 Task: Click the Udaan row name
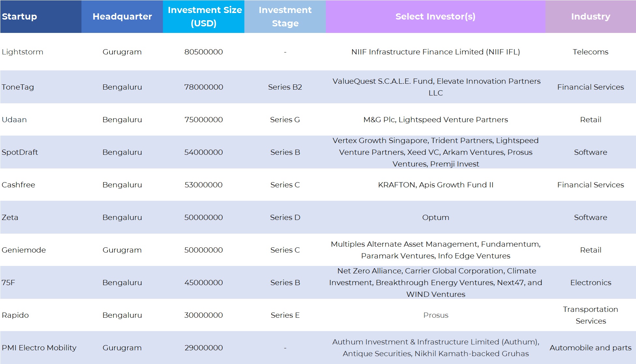[x=14, y=120]
